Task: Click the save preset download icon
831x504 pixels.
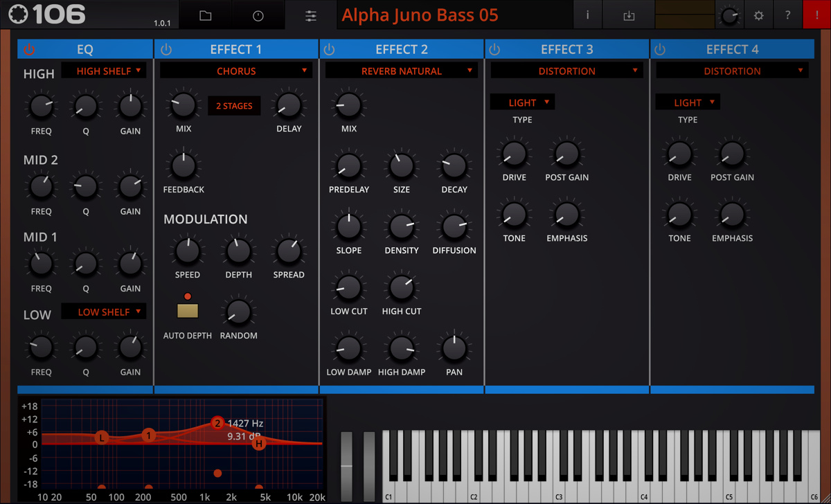Action: [x=628, y=15]
